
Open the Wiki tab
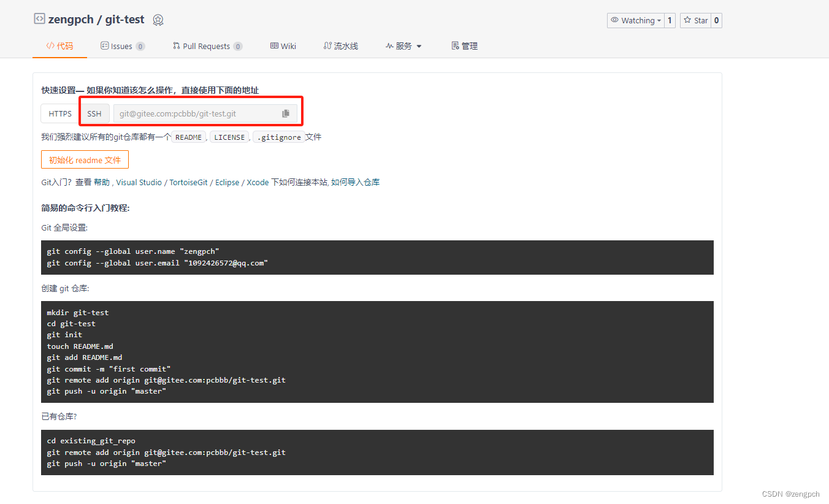click(283, 46)
